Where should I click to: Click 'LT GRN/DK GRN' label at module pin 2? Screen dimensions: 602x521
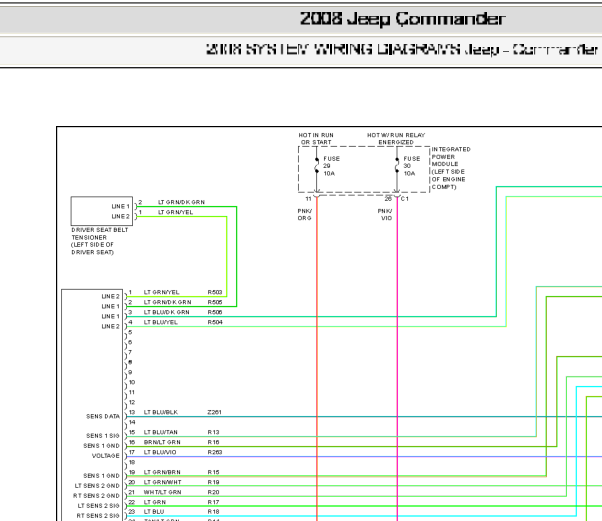[167, 302]
